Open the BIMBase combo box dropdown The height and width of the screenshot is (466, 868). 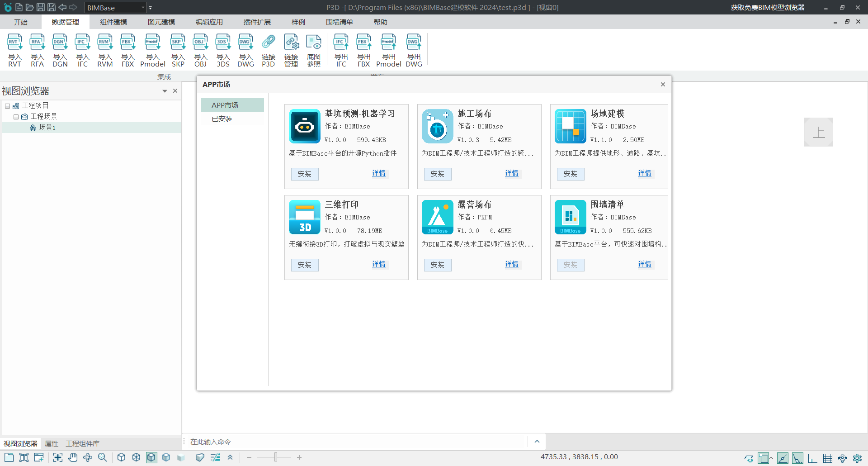143,8
